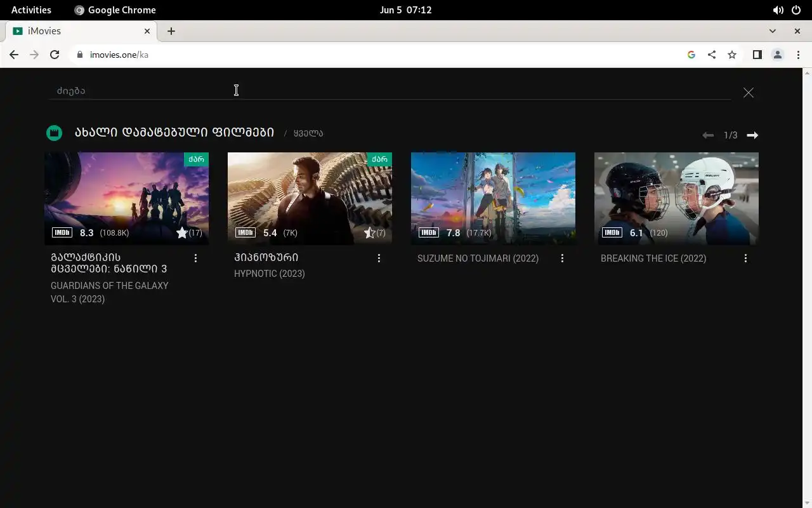Open Guardians of the Galaxy poster thumbnail
812x508 pixels.
[127, 198]
